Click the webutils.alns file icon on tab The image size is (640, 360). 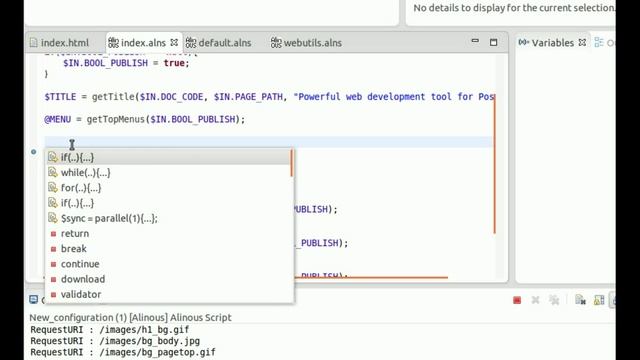[x=276, y=42]
